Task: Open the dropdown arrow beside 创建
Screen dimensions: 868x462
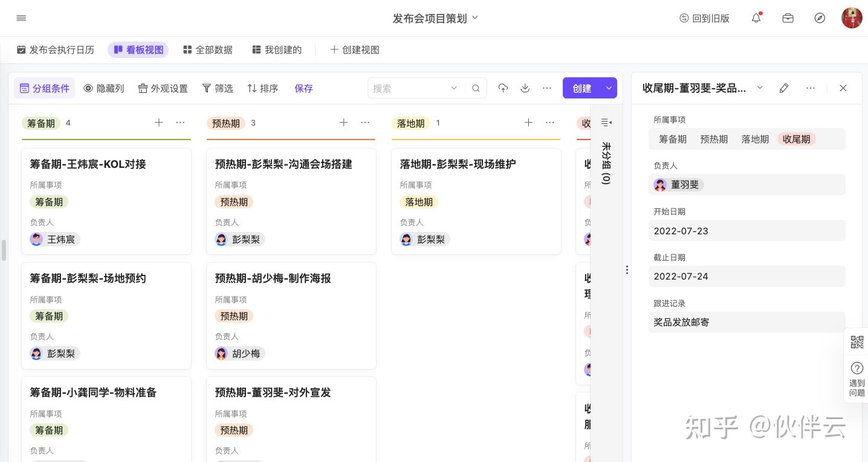Action: tap(609, 88)
